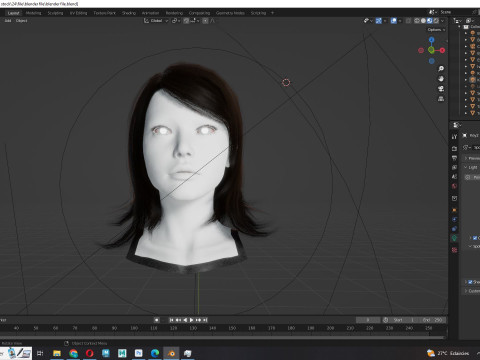
Task: Toggle viewport gizmos button
Action: [x=379, y=21]
